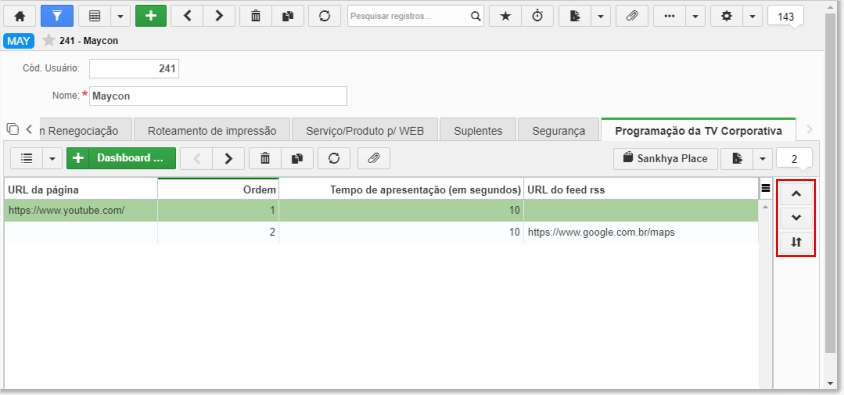The image size is (844, 395).
Task: Add new record with top green plus
Action: (151, 16)
